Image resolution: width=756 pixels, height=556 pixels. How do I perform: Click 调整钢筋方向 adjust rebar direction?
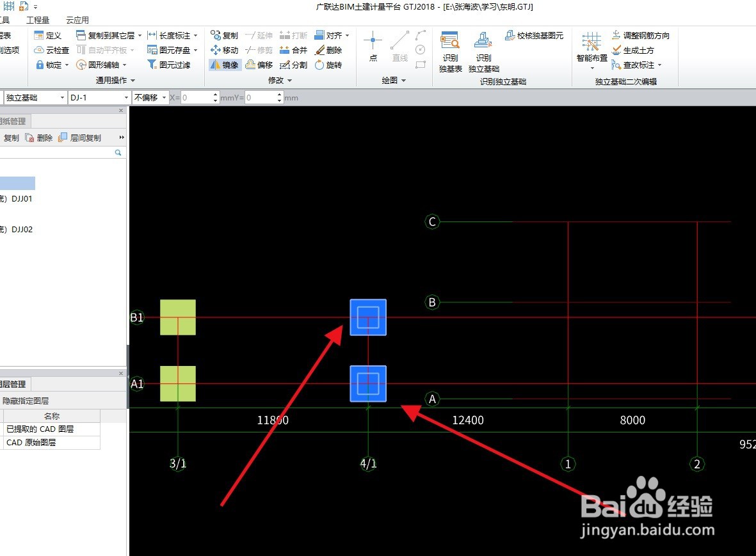641,36
